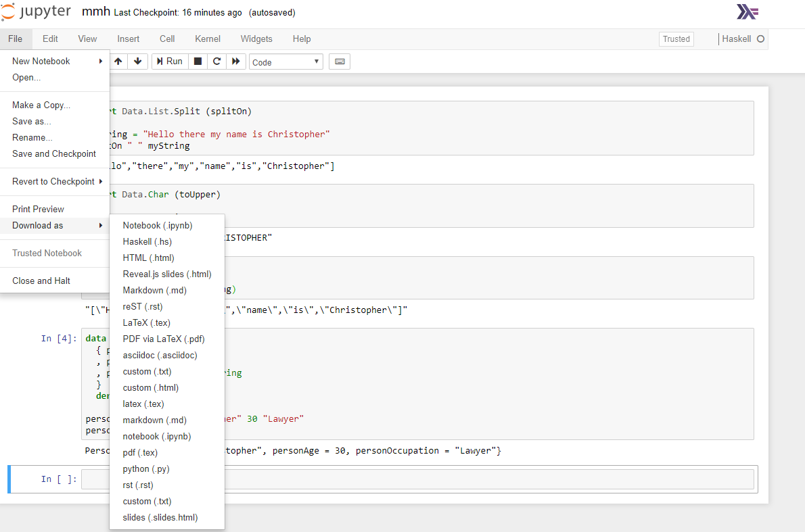Expand the Revert to Checkpoint submenu

[x=55, y=182]
